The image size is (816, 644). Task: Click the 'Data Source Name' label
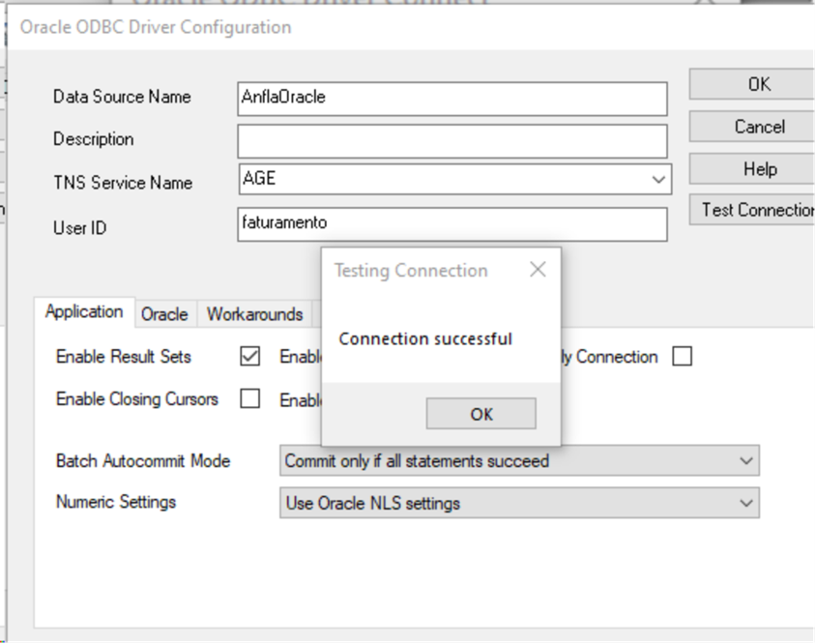122,97
